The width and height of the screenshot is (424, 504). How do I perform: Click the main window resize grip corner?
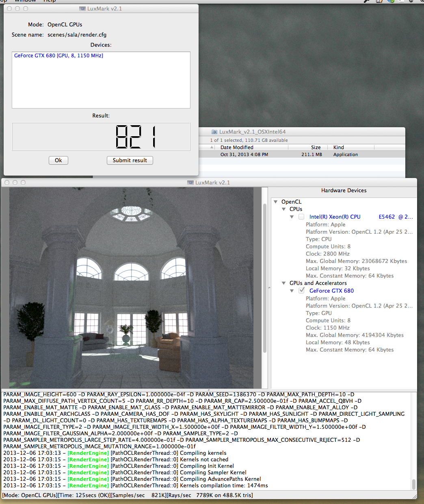[x=414, y=496]
